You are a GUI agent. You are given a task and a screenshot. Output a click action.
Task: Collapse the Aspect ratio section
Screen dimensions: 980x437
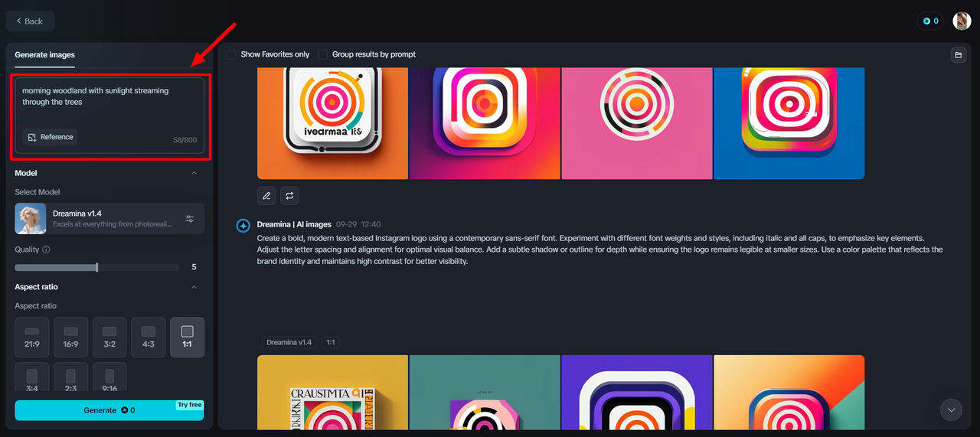(x=194, y=287)
